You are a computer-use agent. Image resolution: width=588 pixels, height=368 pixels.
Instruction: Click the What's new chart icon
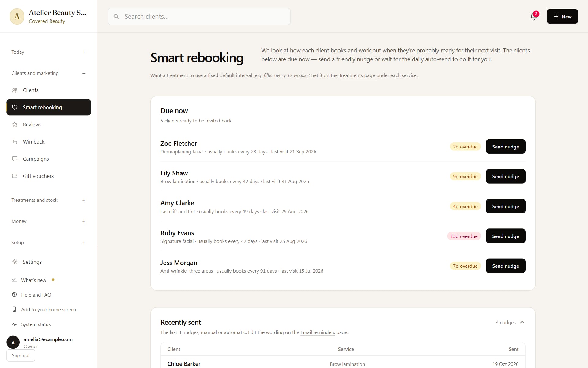coord(14,280)
